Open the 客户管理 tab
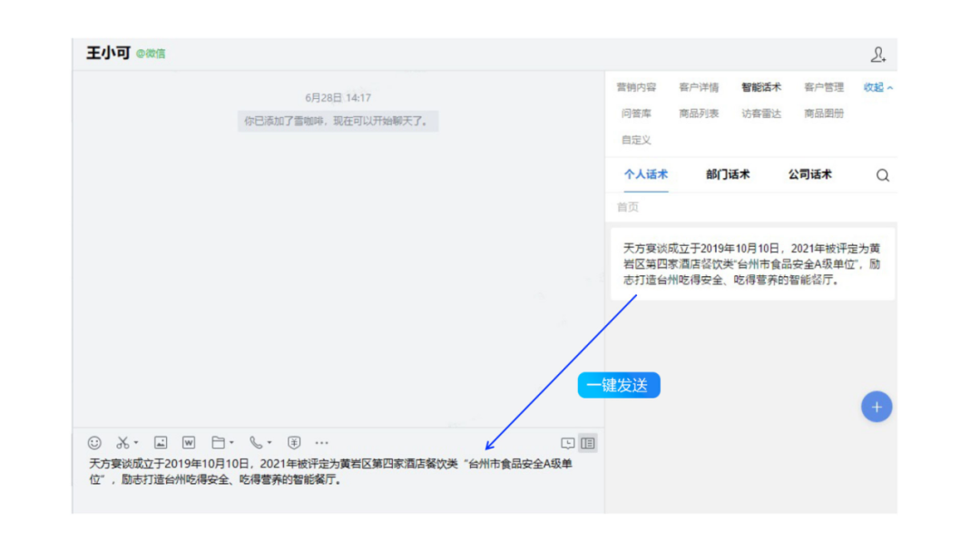 [824, 87]
